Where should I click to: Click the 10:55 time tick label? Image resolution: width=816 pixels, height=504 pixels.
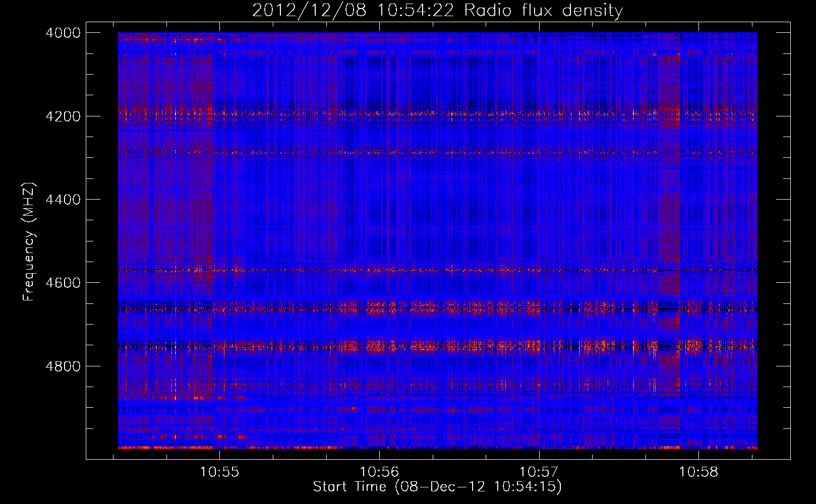[x=219, y=472]
